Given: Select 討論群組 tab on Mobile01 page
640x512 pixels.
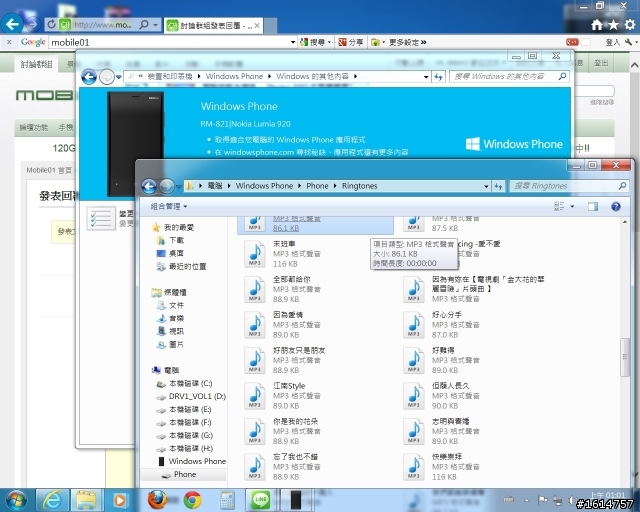Looking at the screenshot, I should 36,64.
